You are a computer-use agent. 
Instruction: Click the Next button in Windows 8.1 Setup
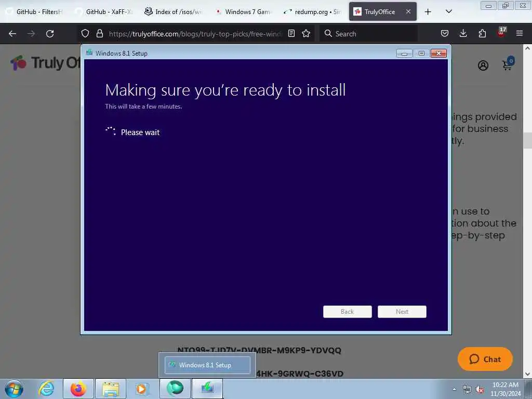point(402,312)
